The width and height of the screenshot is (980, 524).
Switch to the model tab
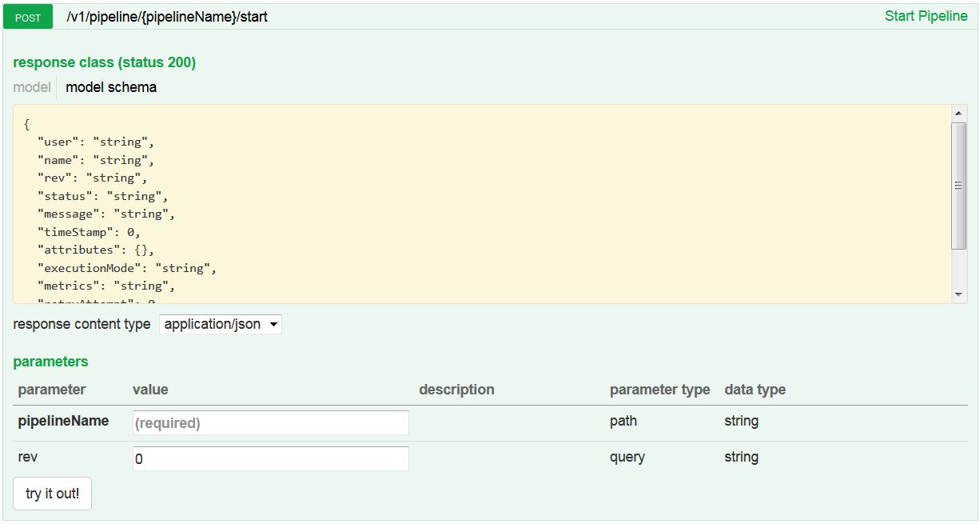tap(32, 87)
